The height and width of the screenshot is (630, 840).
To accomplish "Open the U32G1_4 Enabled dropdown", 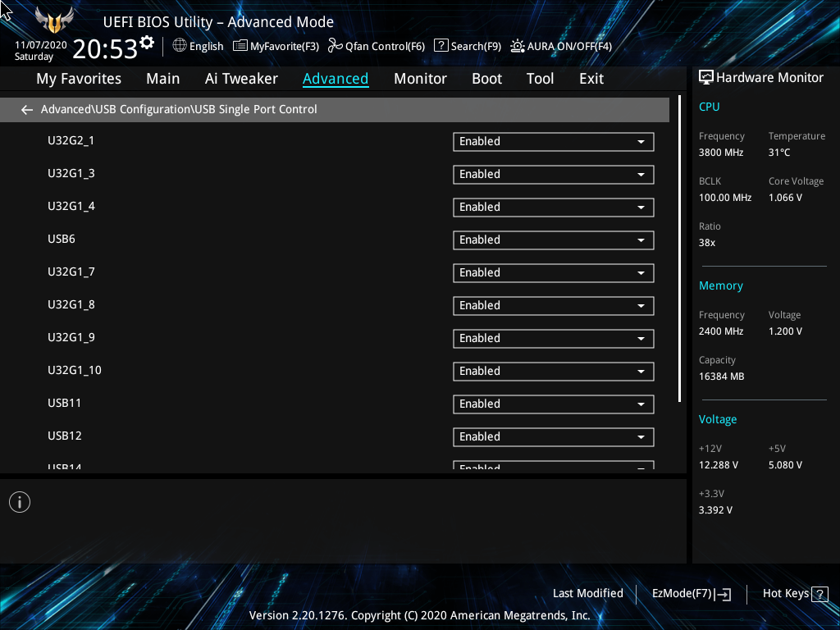I will (x=554, y=207).
